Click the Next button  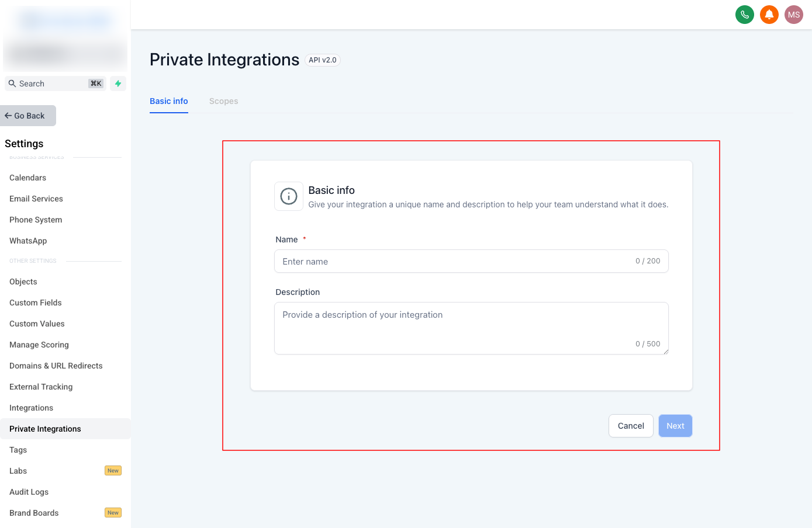[675, 426]
